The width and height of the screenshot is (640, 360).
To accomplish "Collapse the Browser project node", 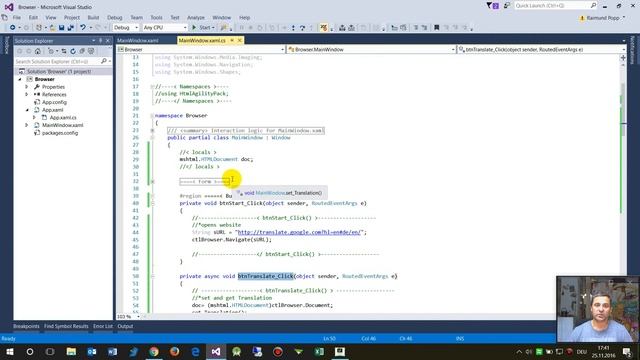I will coord(20,79).
